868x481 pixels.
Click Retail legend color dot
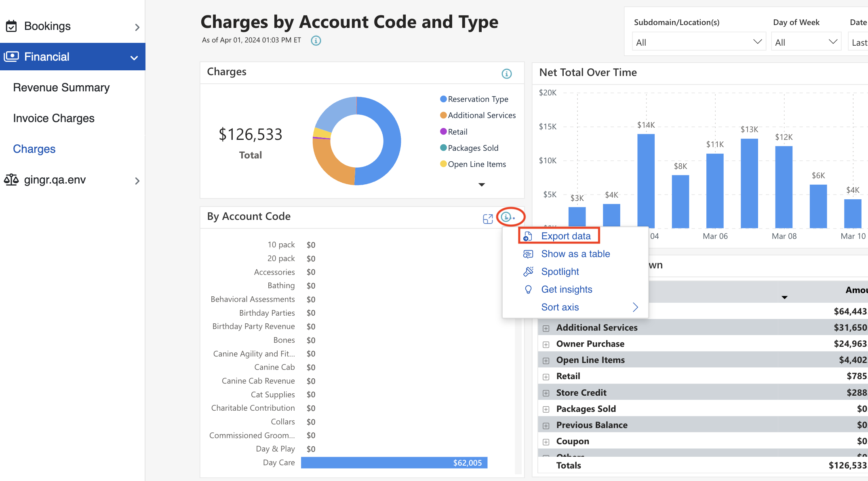[443, 132]
